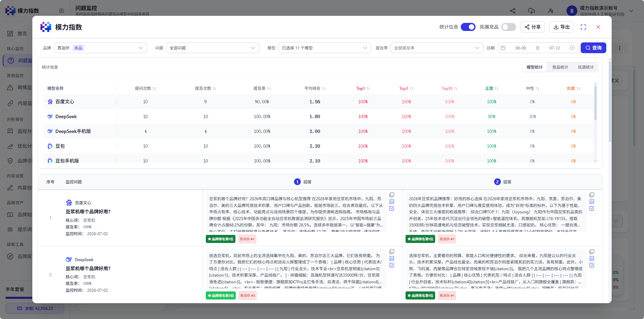Clear the date range with the circle-x icon

(572, 48)
